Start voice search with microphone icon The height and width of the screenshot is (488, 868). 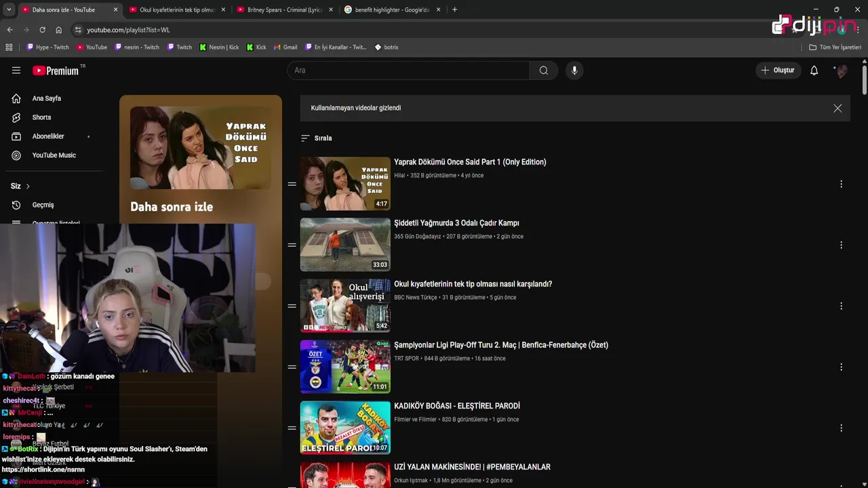click(574, 70)
